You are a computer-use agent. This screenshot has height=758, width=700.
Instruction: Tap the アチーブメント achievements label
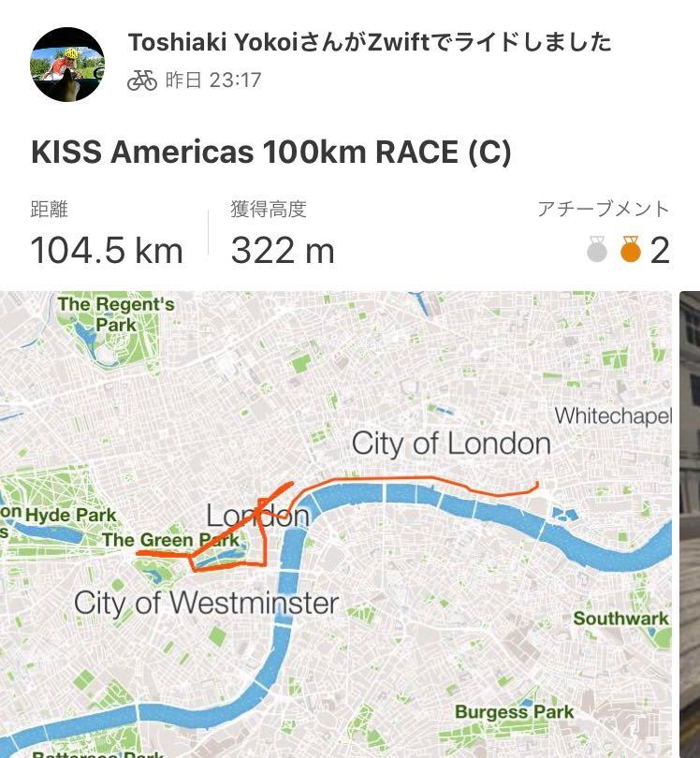(x=604, y=209)
